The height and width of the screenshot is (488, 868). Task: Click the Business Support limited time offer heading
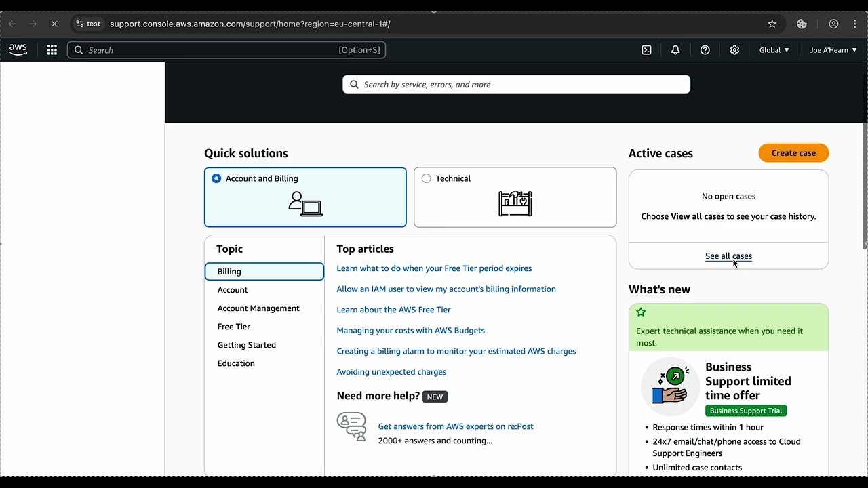(748, 381)
